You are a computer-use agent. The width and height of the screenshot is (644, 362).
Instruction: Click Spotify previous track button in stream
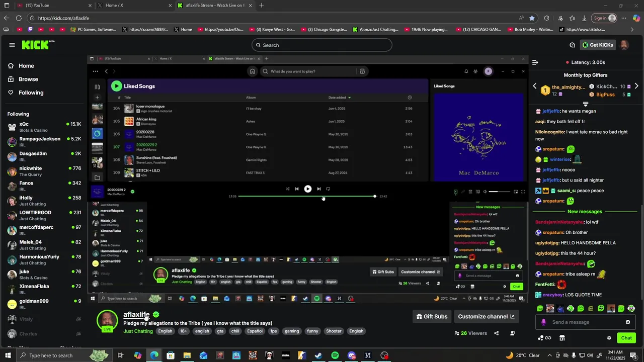[297, 189]
